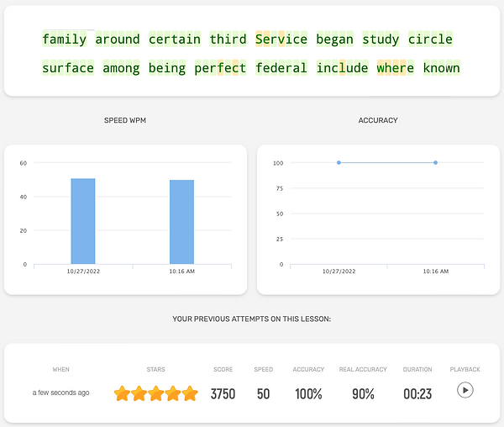Click the SPEED WPM chart heading

click(x=125, y=121)
